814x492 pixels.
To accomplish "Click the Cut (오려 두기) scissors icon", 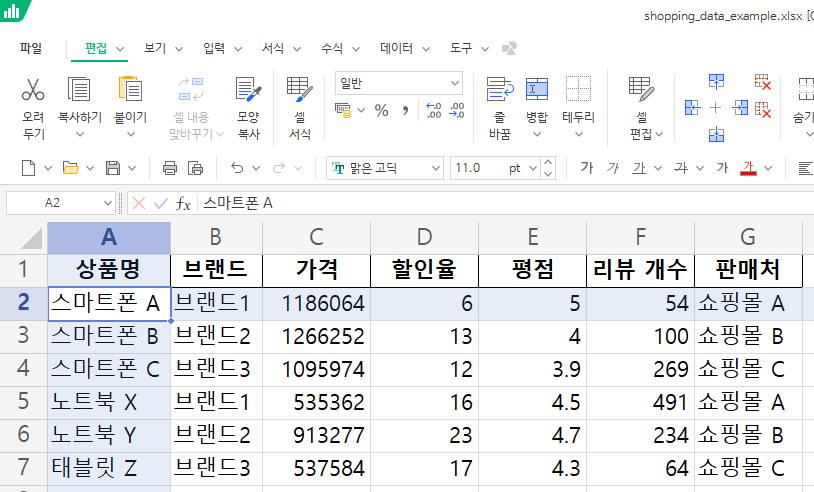I will (33, 91).
